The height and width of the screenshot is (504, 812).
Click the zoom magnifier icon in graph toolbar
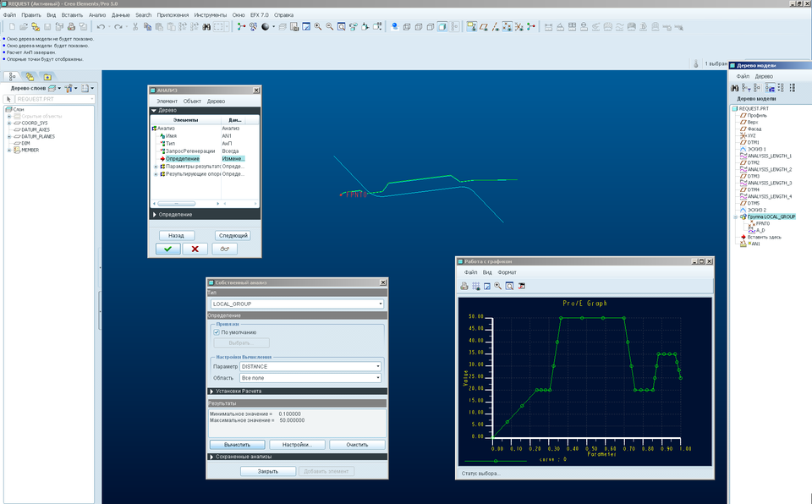click(x=498, y=288)
